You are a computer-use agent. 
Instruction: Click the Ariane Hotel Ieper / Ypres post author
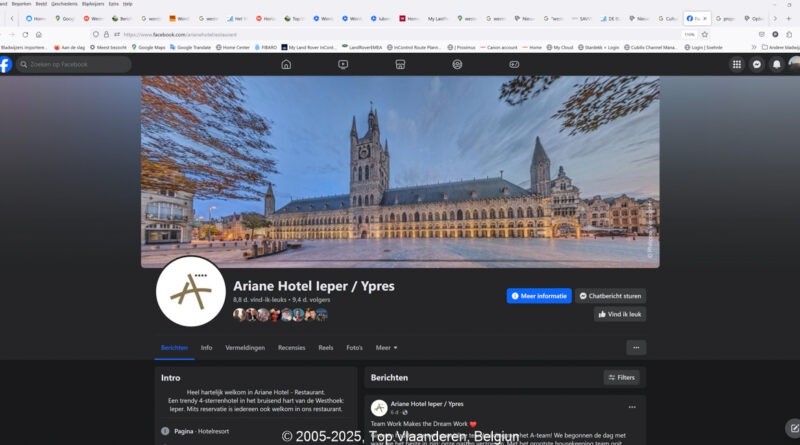pyautogui.click(x=427, y=404)
